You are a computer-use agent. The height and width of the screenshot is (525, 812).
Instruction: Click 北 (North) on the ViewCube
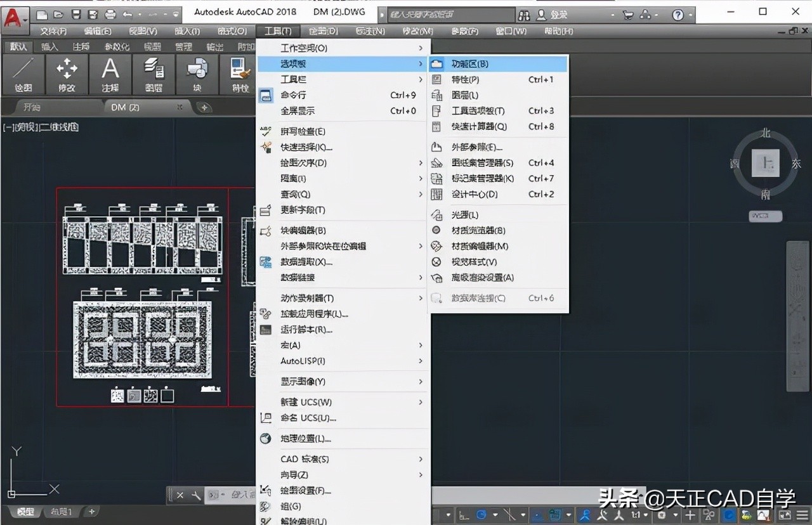click(x=766, y=134)
